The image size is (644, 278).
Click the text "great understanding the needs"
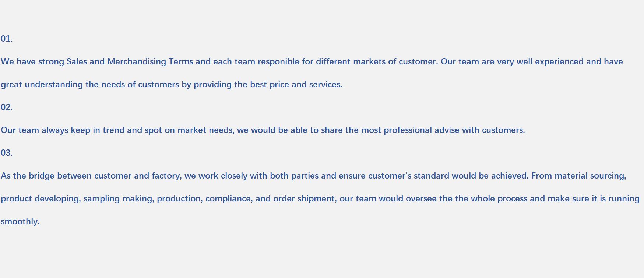click(x=63, y=85)
